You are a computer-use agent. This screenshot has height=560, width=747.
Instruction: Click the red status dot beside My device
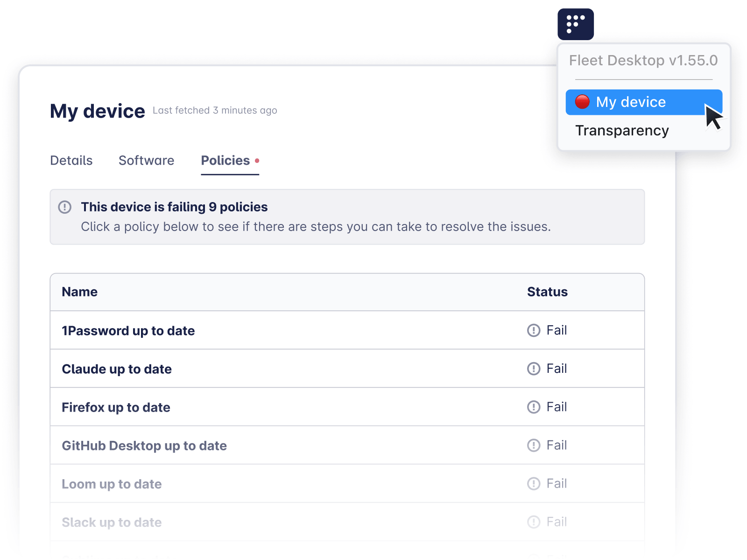pos(582,102)
